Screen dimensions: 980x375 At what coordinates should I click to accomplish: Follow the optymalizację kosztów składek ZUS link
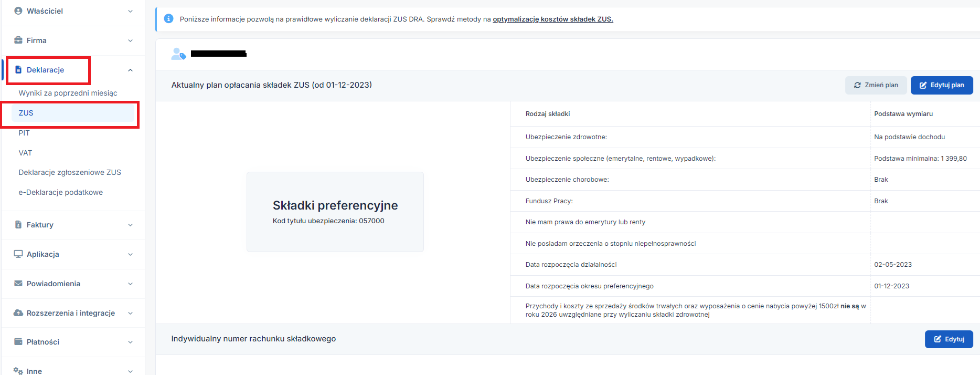pos(552,19)
